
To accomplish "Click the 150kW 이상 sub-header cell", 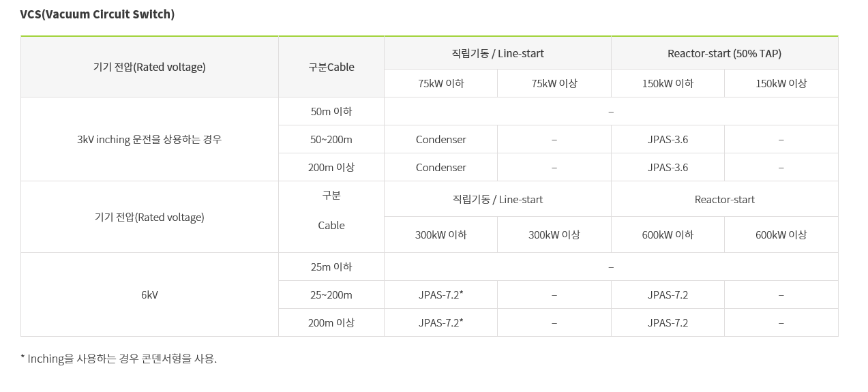I will pyautogui.click(x=781, y=83).
